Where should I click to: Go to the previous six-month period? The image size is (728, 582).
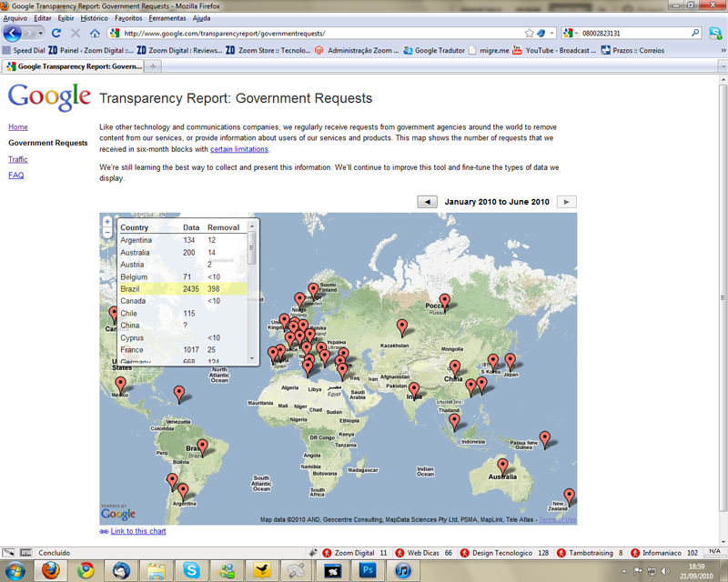[x=427, y=202]
